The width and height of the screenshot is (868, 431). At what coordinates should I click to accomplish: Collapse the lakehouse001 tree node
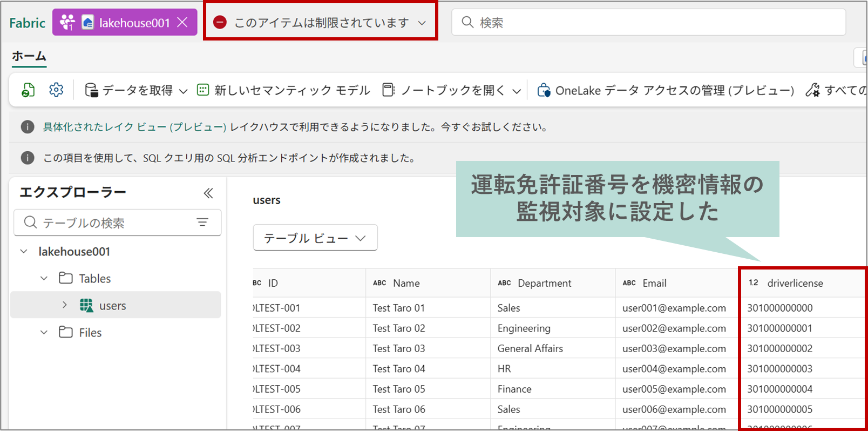tap(24, 251)
